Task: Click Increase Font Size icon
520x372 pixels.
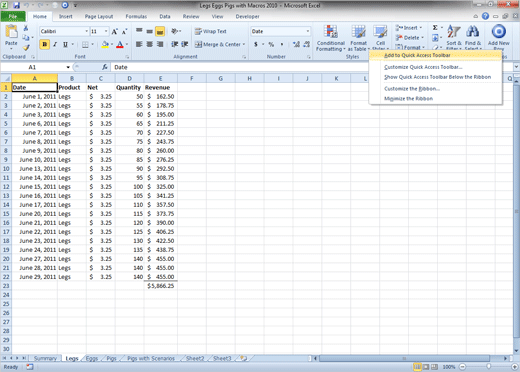Action: pos(114,32)
